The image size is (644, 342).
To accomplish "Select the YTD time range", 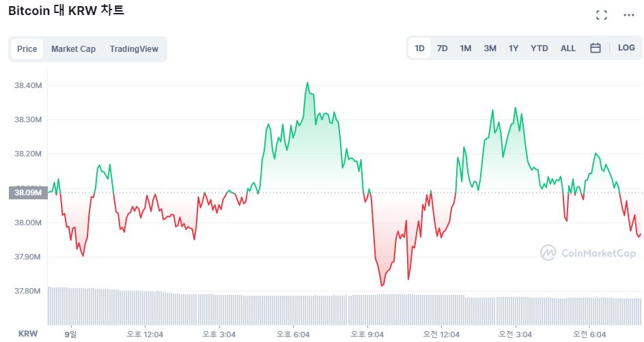I will pos(540,48).
